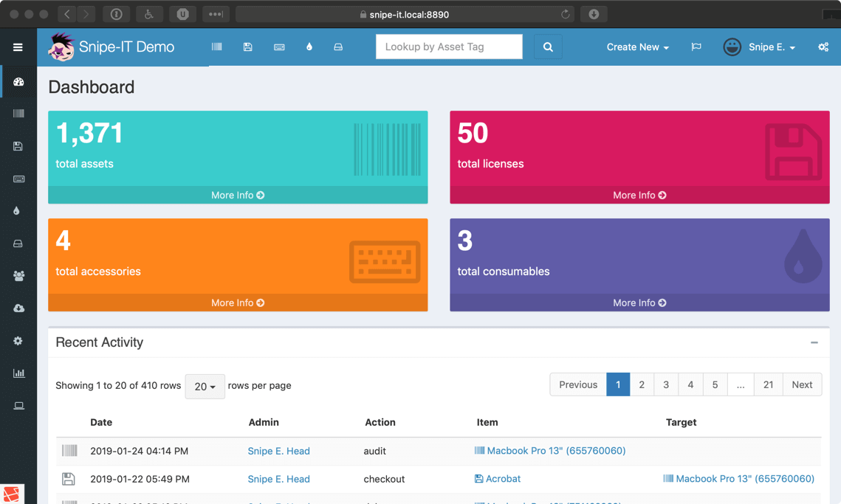The width and height of the screenshot is (841, 504).
Task: Collapse the Recent Activity panel
Action: tap(814, 342)
